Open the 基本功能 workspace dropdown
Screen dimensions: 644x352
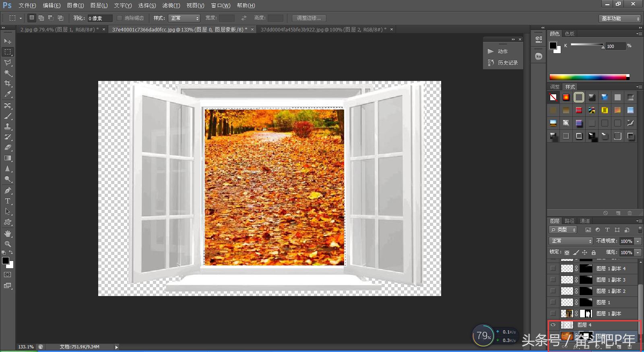pyautogui.click(x=619, y=19)
